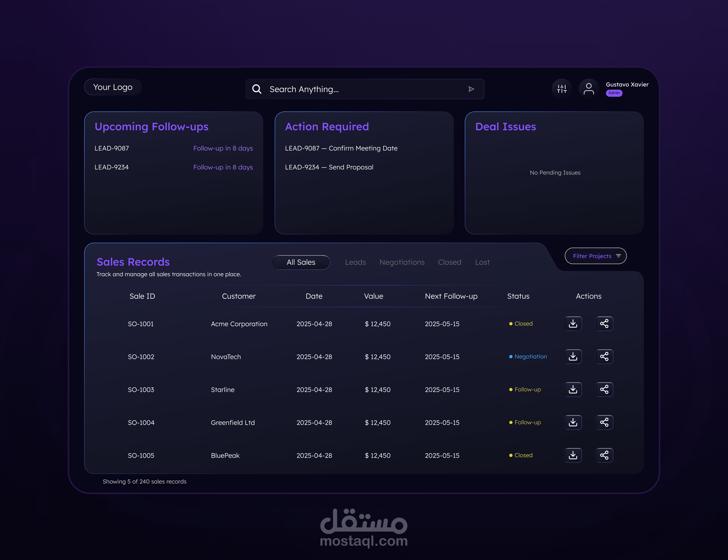Open LEAD-9087 follow-up in 8 days link

click(x=223, y=148)
